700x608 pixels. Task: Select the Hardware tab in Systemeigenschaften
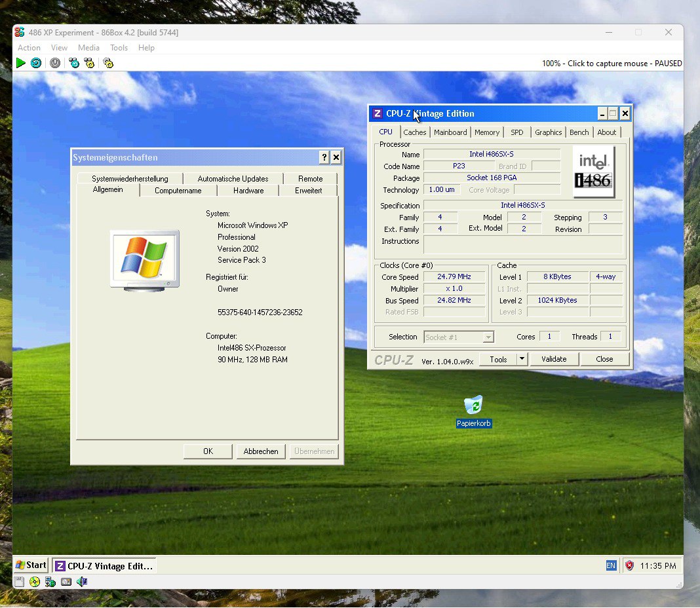(x=248, y=191)
